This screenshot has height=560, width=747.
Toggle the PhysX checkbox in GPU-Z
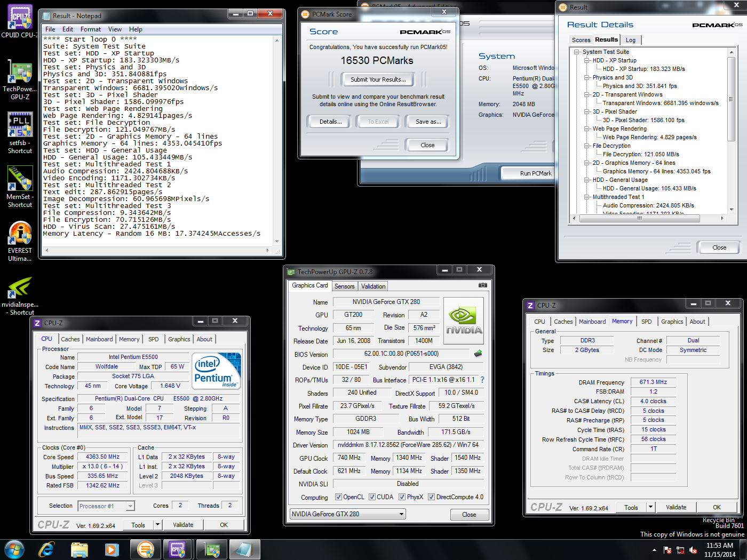pos(402,497)
